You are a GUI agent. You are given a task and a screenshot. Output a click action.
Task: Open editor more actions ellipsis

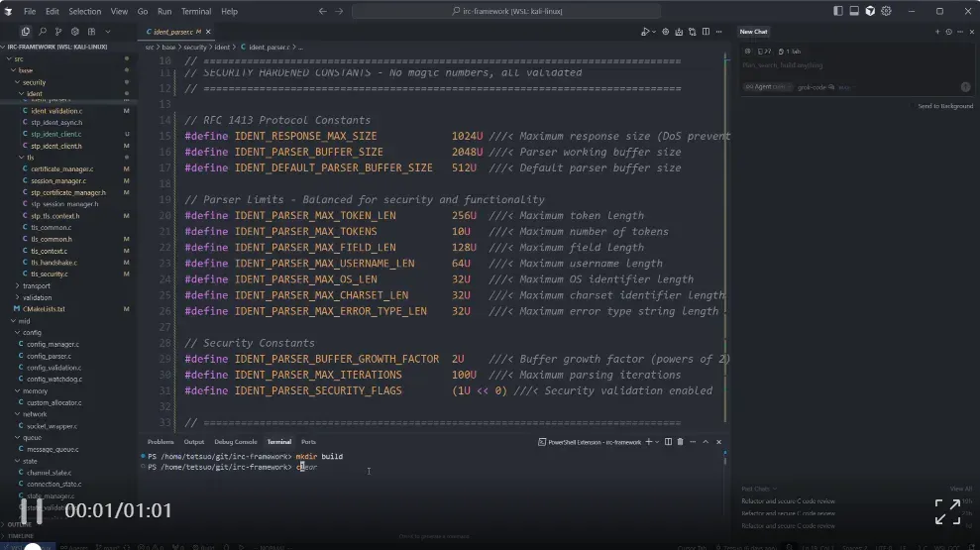718,32
